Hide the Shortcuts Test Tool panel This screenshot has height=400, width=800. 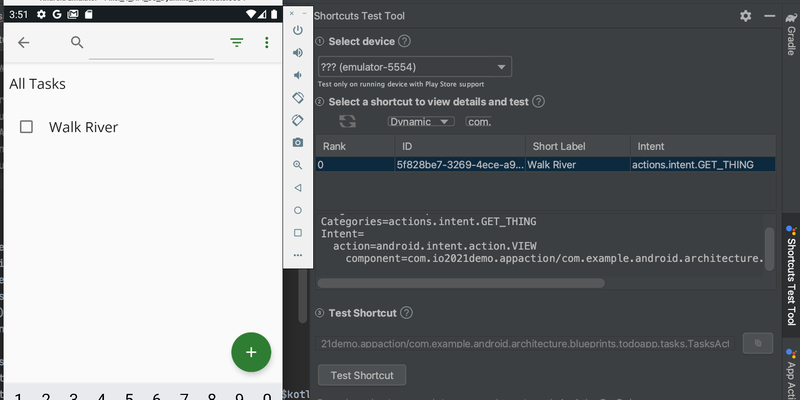tap(769, 16)
